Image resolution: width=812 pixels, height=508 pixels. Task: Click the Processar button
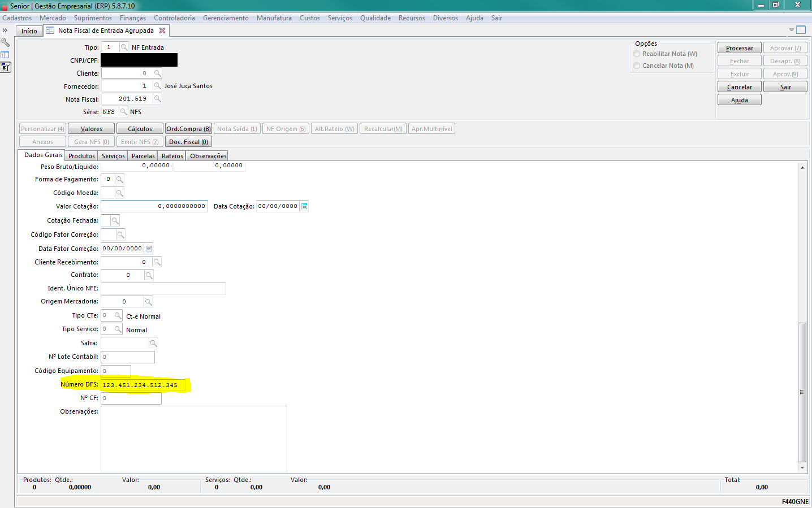(739, 48)
